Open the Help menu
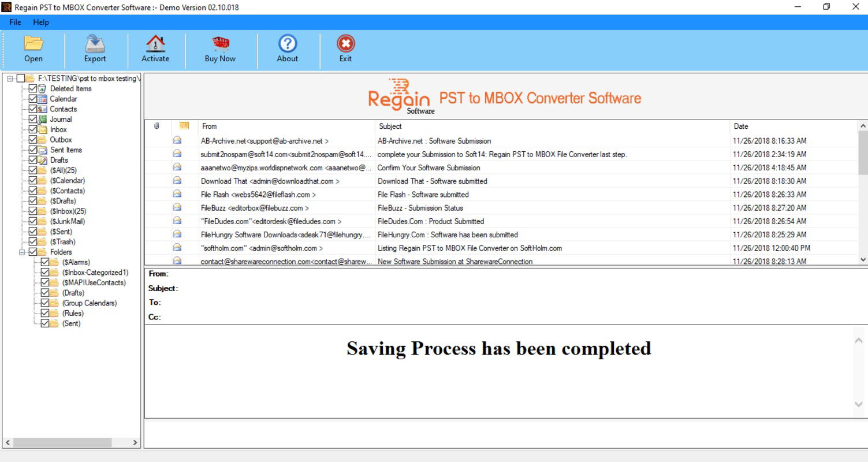Screen dimensions: 868x462 tap(41, 22)
